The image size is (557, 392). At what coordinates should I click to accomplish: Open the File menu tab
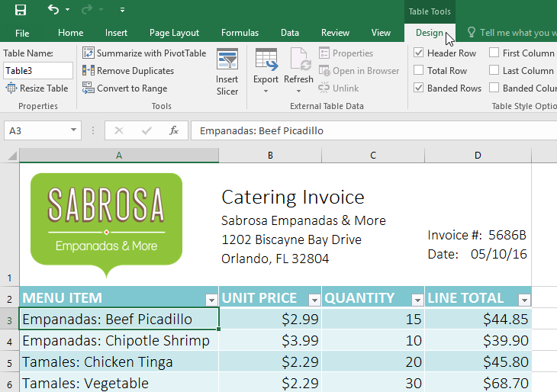click(x=22, y=33)
